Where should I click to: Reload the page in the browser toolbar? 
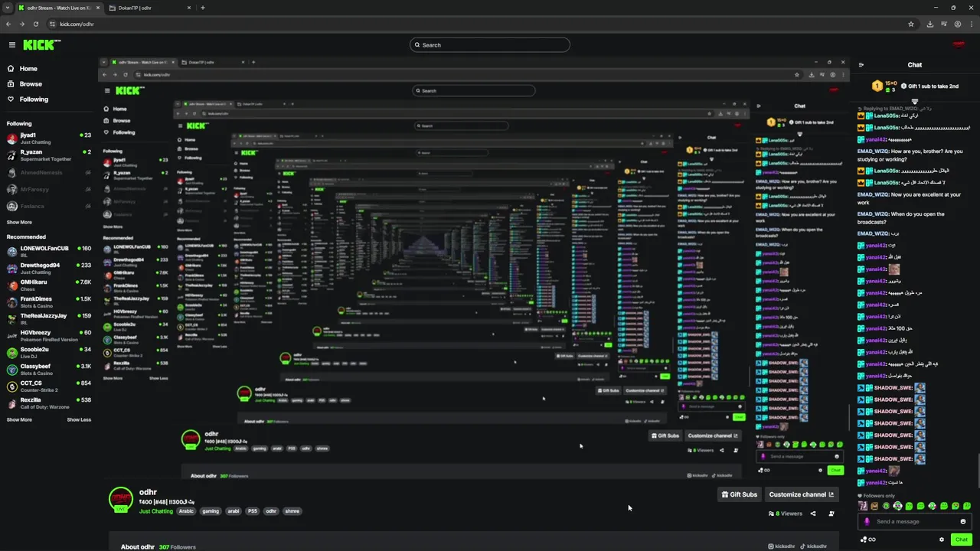(x=34, y=24)
